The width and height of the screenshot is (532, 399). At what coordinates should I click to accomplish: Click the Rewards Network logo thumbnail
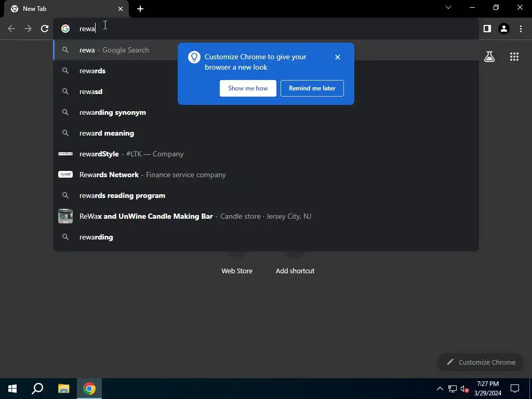coord(65,175)
